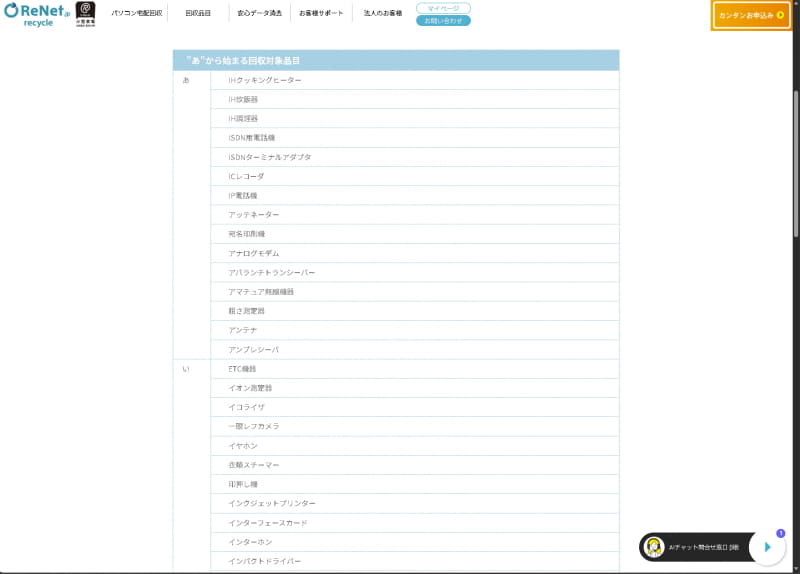Open the 回収品目 menu item
The width and height of the screenshot is (800, 574).
(198, 13)
